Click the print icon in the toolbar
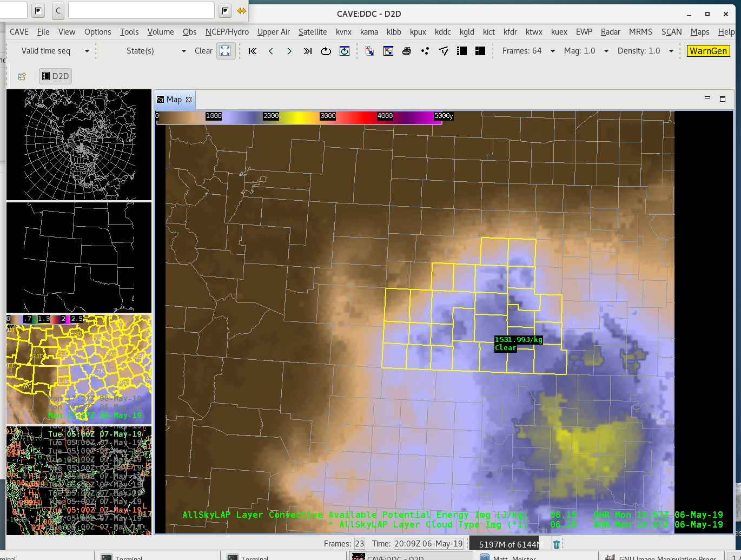Viewport: 741px width, 560px height. 407,51
